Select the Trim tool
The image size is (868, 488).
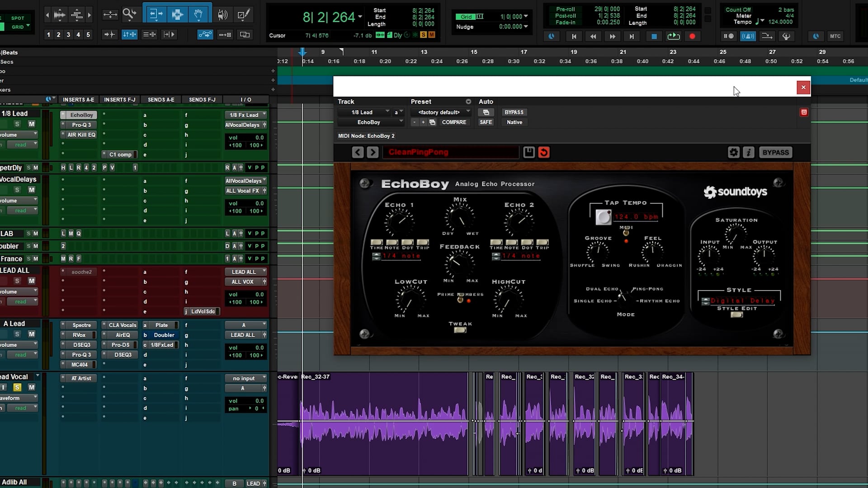tap(156, 14)
